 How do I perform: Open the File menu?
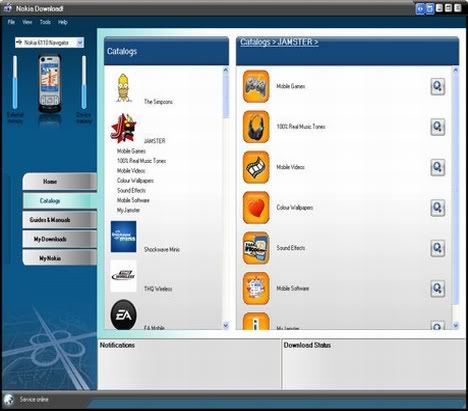pos(11,22)
